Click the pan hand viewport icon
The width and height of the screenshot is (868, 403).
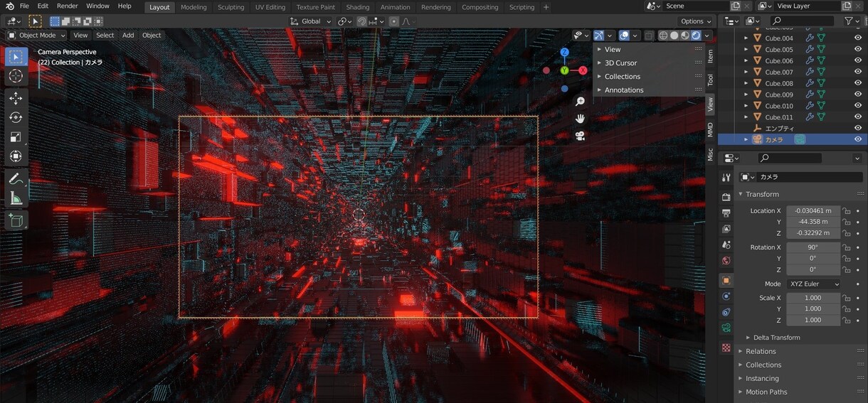click(581, 119)
